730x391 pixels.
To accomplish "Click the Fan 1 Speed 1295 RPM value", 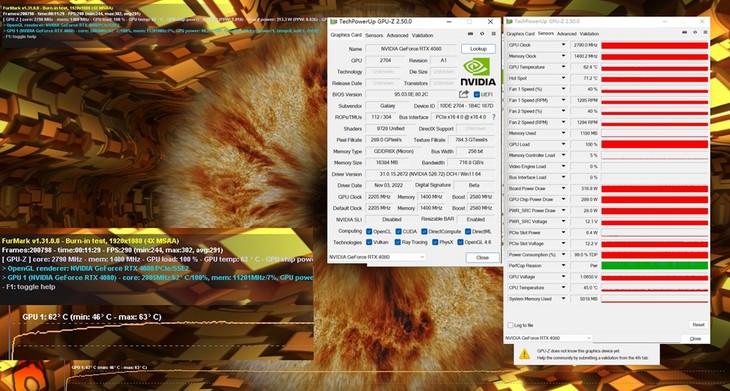I will coord(585,101).
